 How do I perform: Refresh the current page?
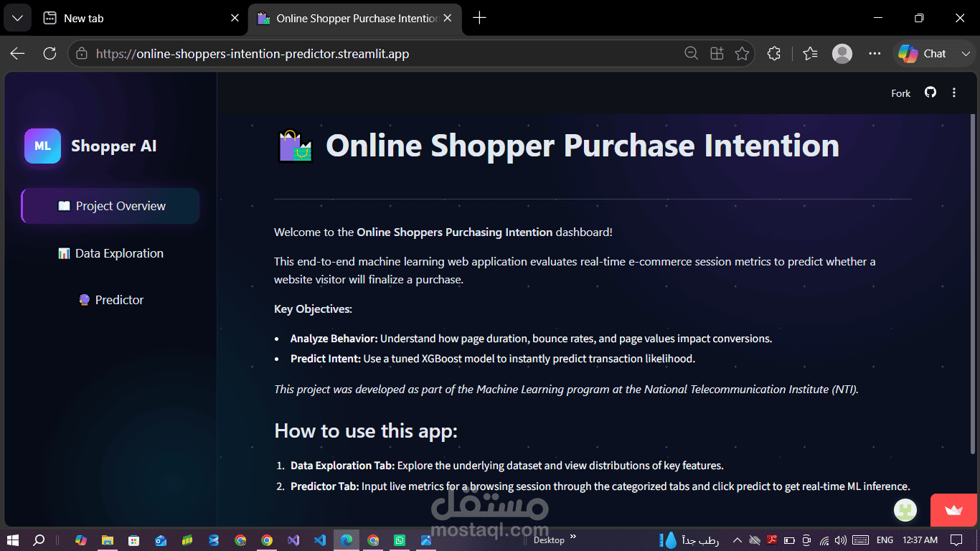(x=50, y=54)
